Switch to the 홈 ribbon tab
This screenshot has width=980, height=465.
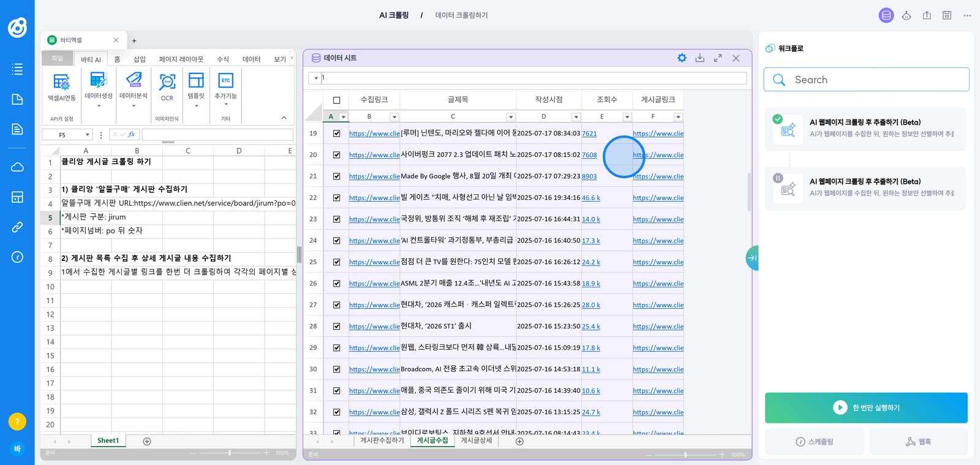[117, 59]
